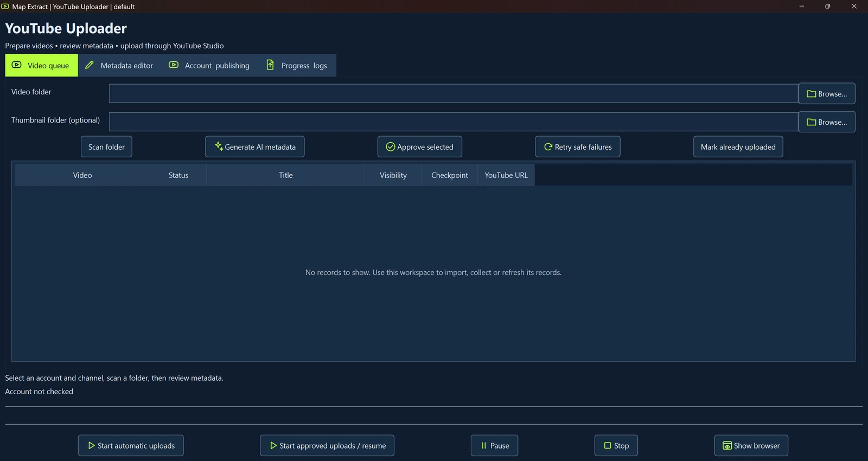Image resolution: width=868 pixels, height=461 pixels.
Task: Click the Thumbnail folder path field
Action: click(x=454, y=121)
